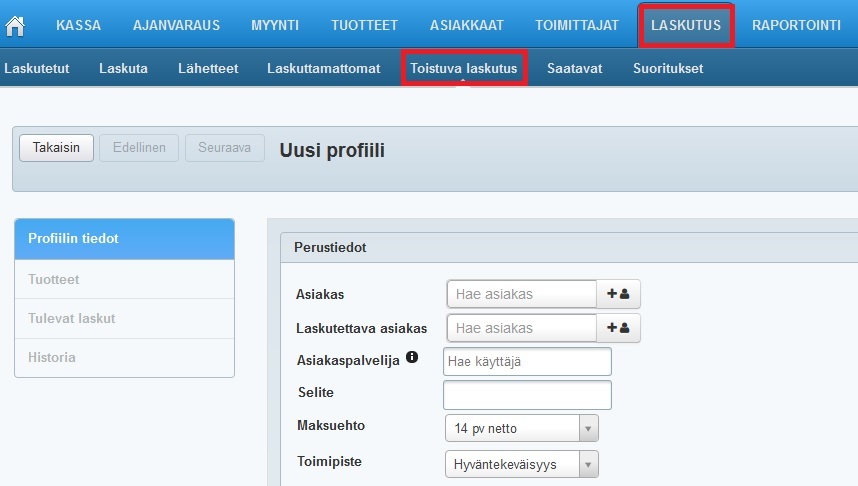858x486 pixels.
Task: Click add customer icon next to Laskutettava asiakas
Action: pos(618,328)
